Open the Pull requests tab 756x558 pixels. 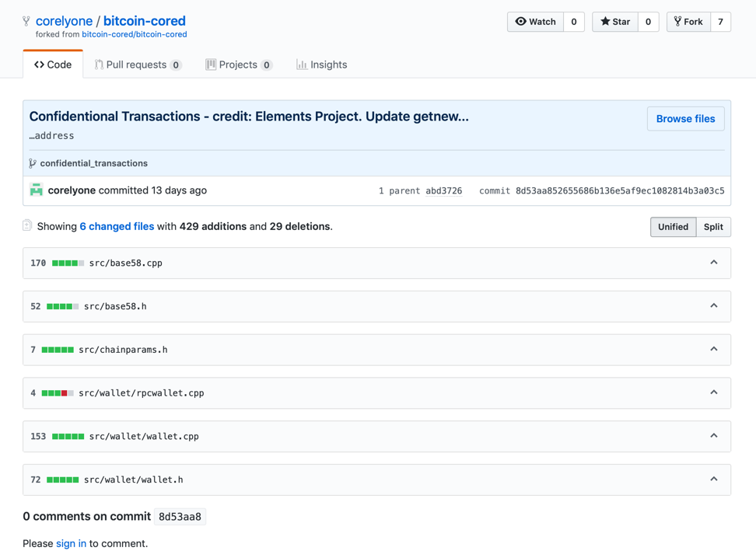tap(138, 65)
